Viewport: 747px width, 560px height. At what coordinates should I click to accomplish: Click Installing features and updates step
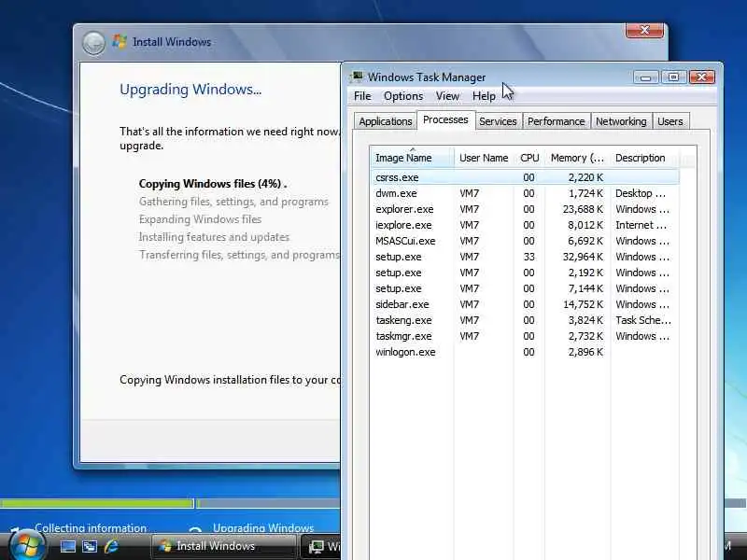[214, 237]
